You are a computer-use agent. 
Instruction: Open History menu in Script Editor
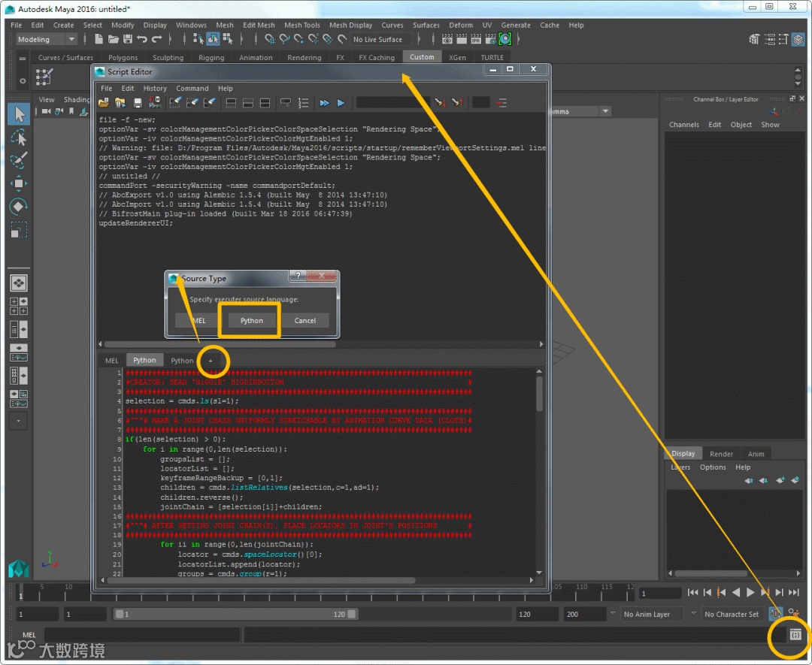click(x=155, y=89)
